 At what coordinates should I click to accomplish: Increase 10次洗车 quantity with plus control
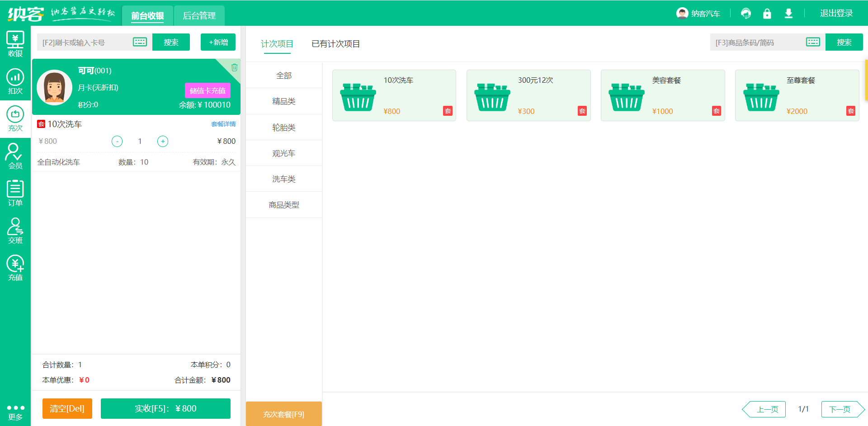tap(162, 141)
